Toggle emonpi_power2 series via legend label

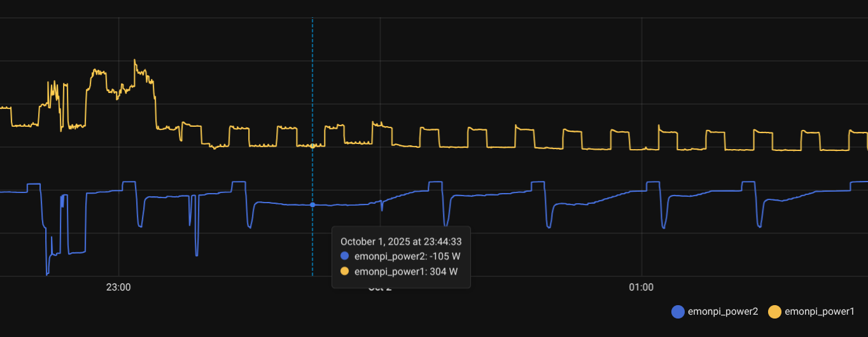pyautogui.click(x=723, y=312)
